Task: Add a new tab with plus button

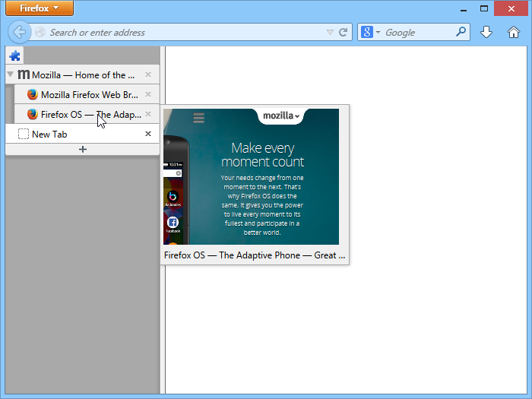Action: (x=83, y=149)
